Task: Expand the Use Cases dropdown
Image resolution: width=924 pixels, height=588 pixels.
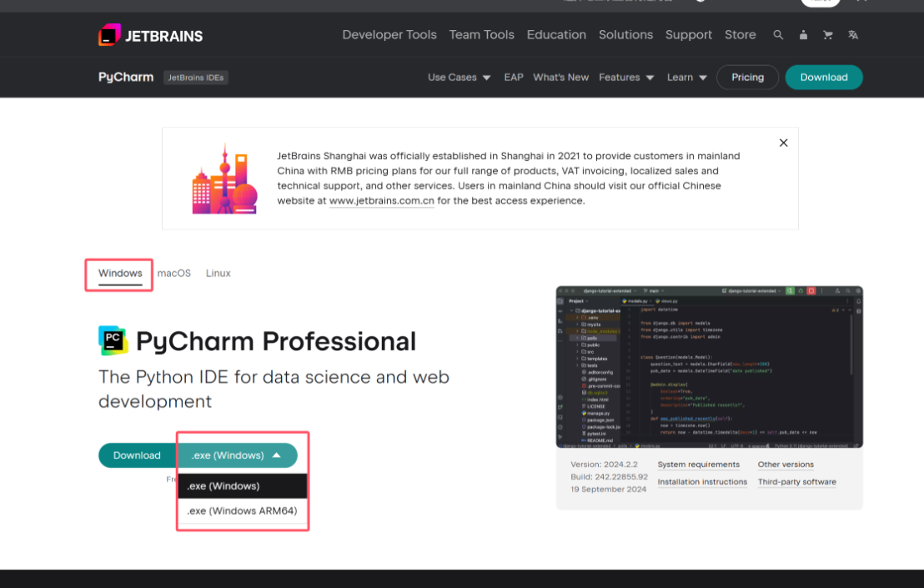Action: coord(459,78)
